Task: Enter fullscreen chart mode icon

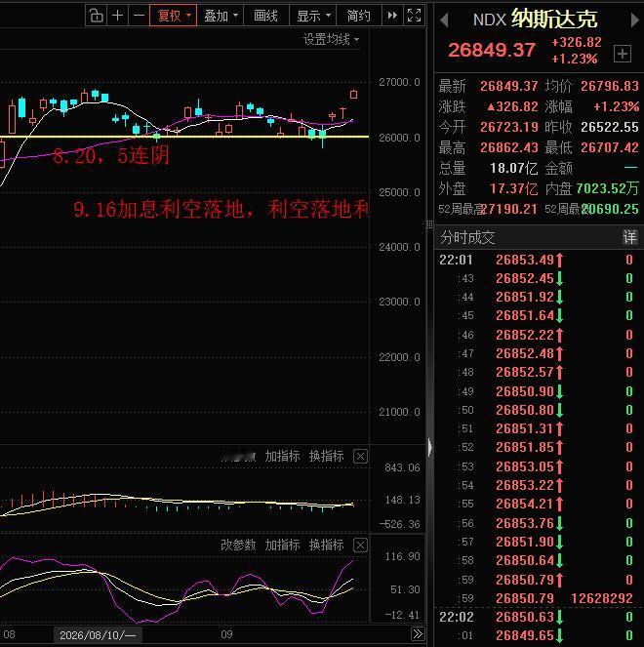Action: [x=414, y=16]
